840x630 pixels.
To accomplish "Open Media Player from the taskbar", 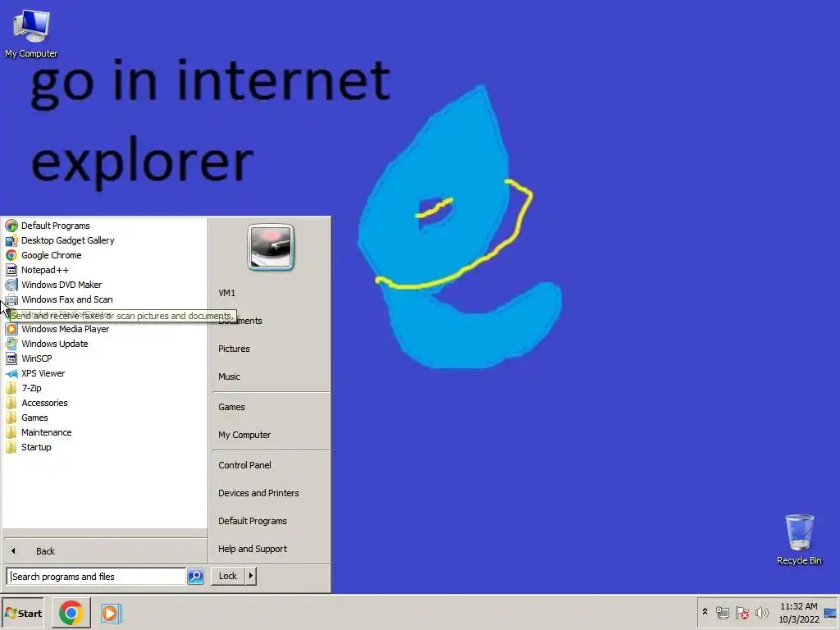I will (112, 614).
